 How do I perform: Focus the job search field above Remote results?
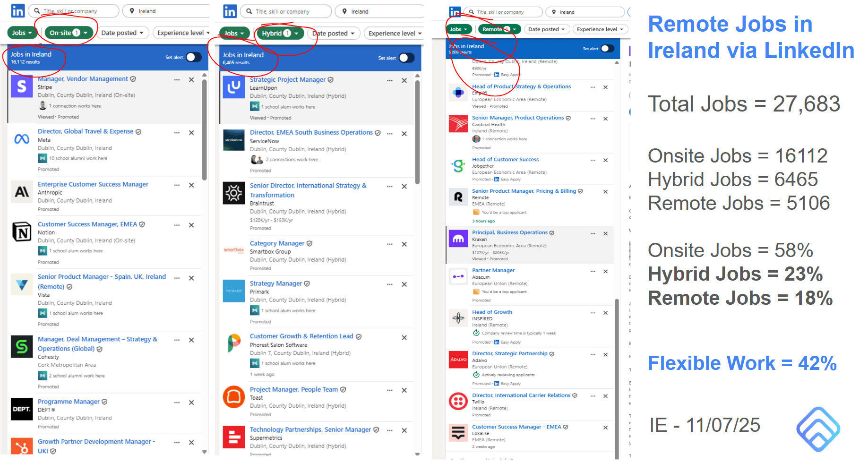[x=503, y=12]
